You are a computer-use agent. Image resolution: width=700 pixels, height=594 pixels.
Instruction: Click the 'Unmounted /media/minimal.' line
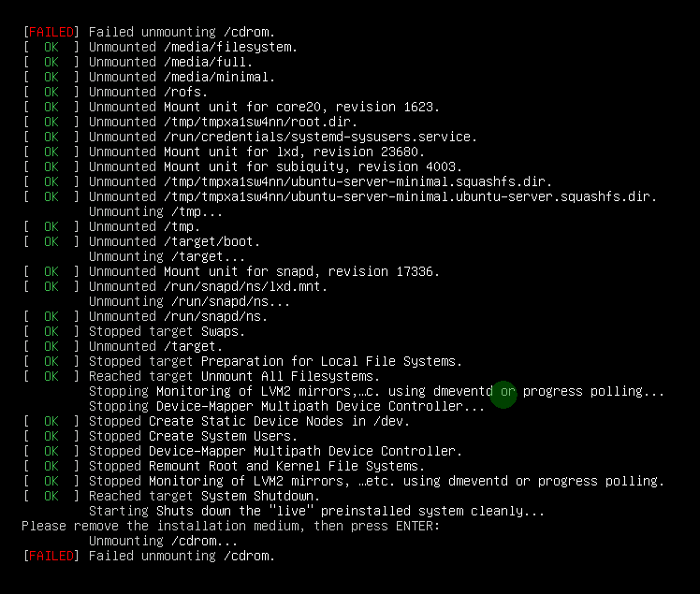[182, 77]
